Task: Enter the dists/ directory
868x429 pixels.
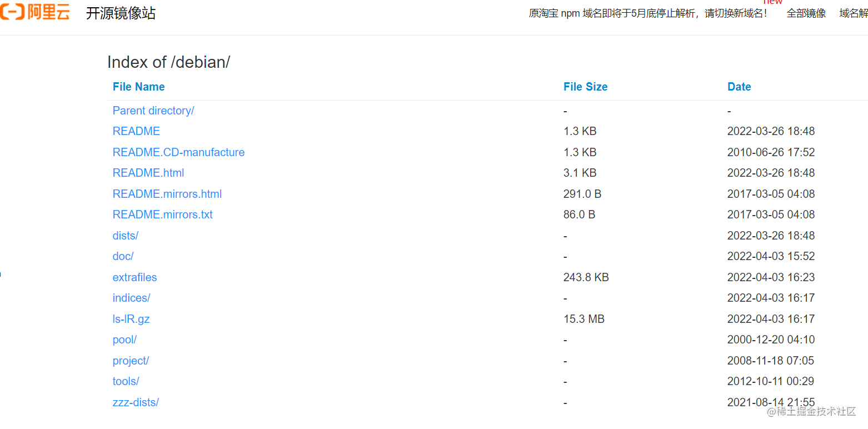Action: click(x=125, y=236)
